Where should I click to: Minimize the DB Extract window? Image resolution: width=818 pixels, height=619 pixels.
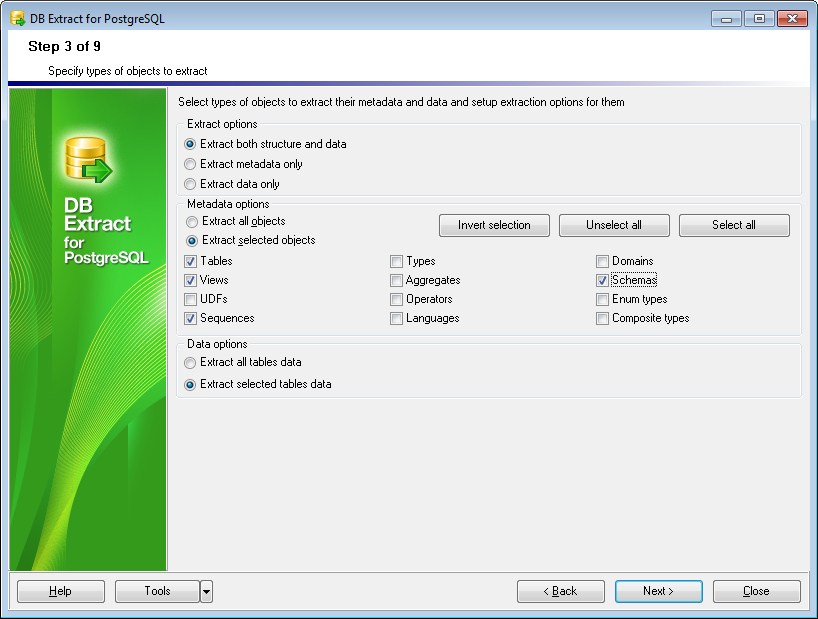[726, 19]
